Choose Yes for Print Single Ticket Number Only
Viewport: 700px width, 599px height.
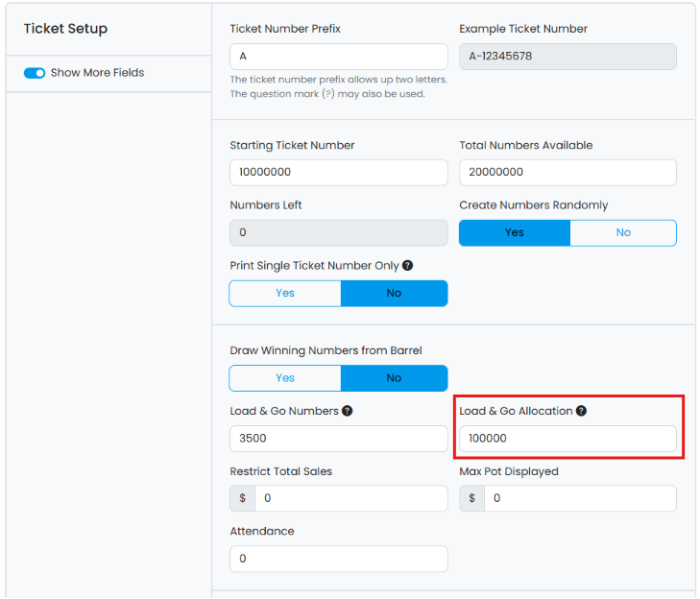click(x=285, y=293)
